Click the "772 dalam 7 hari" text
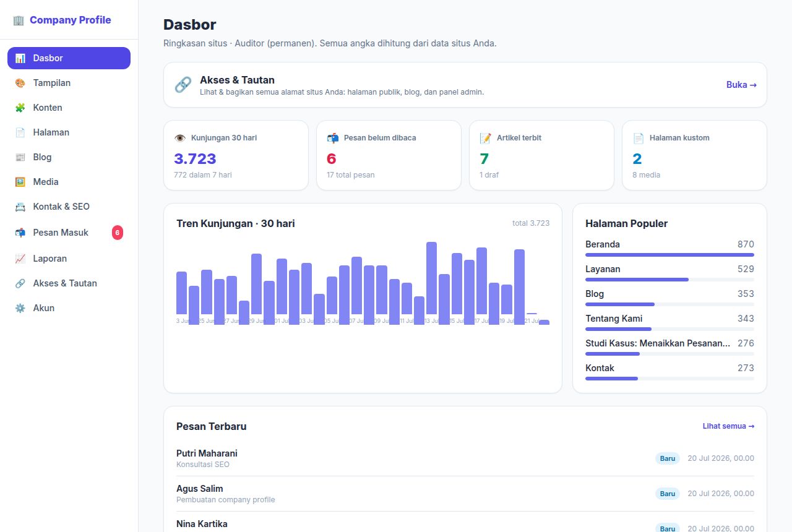This screenshot has width=792, height=532. [203, 175]
